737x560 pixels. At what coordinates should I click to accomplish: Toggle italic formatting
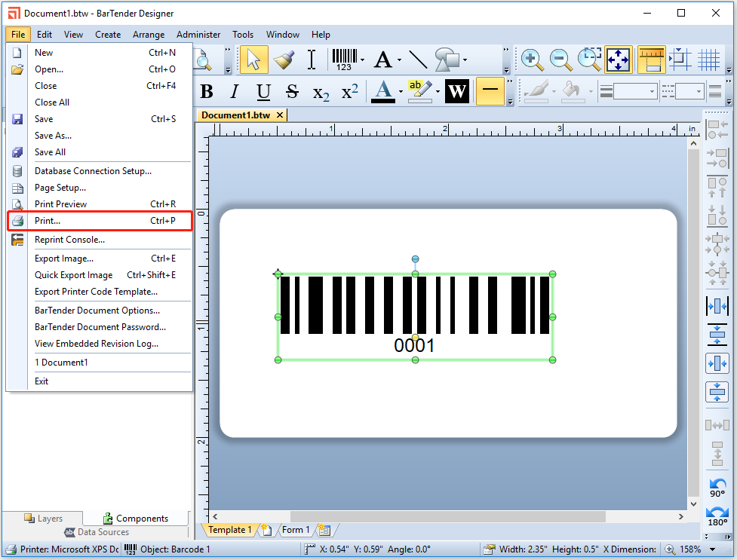tap(235, 91)
